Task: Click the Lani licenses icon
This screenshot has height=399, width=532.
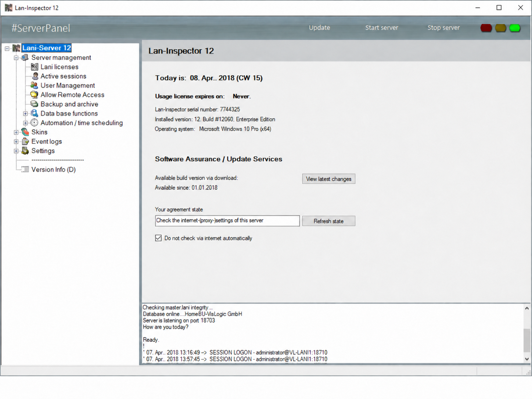Action: pos(35,67)
